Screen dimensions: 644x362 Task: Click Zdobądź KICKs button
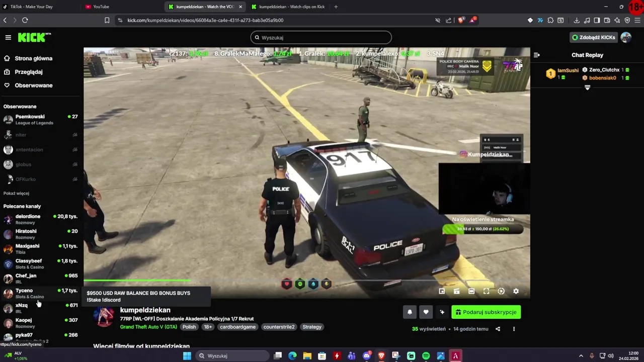[x=594, y=38]
